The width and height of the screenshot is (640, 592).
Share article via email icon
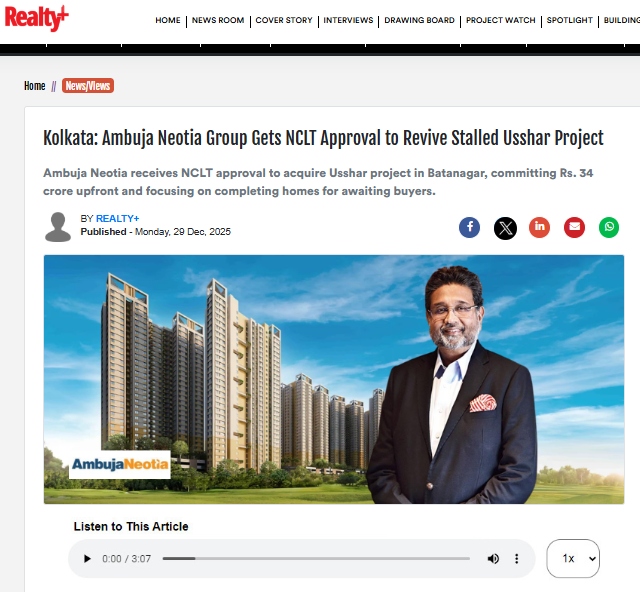[574, 227]
